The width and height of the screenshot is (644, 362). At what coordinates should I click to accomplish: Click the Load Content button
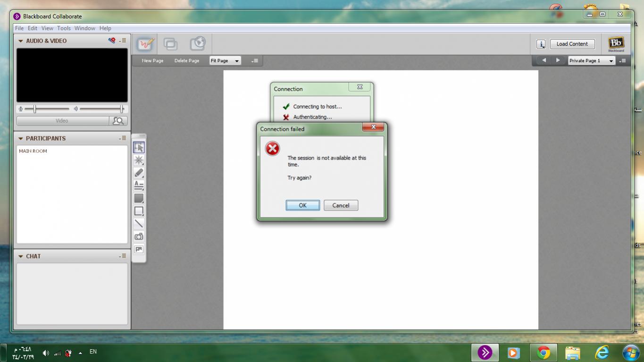572,44
